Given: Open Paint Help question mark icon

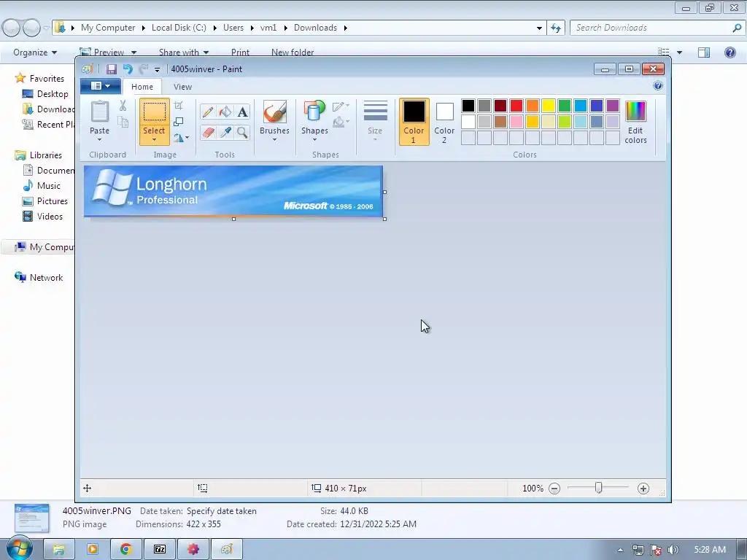Looking at the screenshot, I should 658,86.
